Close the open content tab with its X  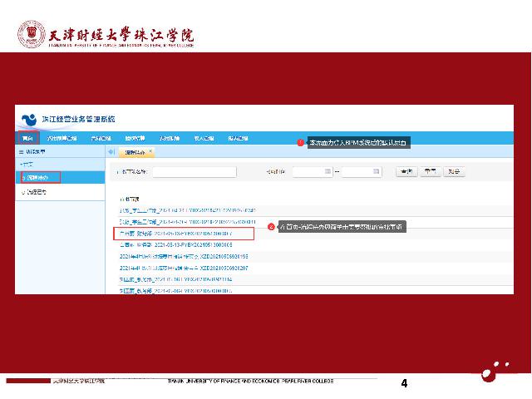[x=151, y=152]
